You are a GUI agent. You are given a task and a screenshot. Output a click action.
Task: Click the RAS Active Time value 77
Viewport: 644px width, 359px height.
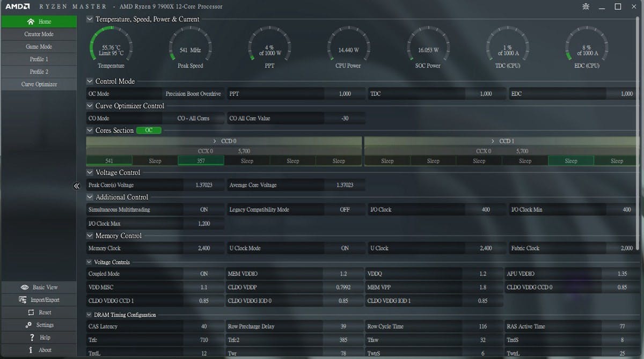point(623,326)
